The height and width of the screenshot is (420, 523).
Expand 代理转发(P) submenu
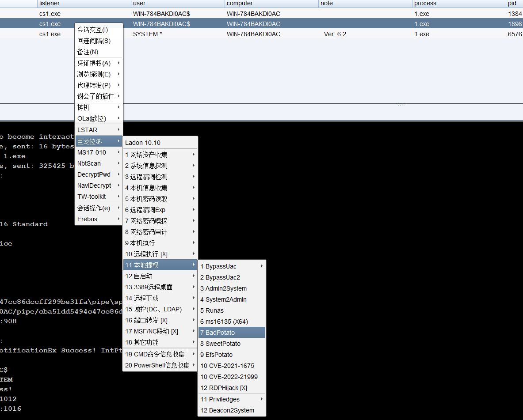click(99, 85)
